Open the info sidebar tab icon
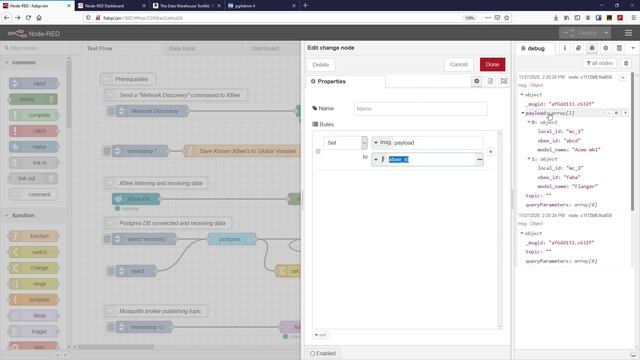Image resolution: width=640 pixels, height=360 pixels. [x=565, y=48]
